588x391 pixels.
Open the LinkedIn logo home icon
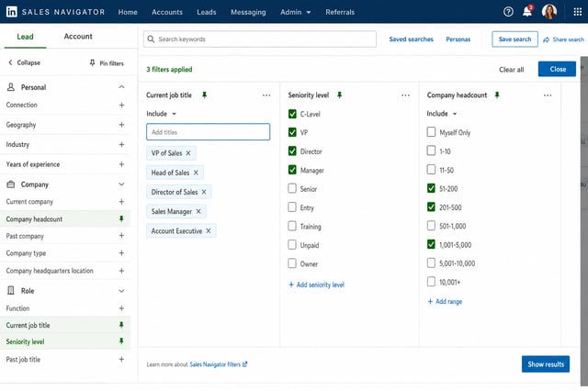[12, 12]
